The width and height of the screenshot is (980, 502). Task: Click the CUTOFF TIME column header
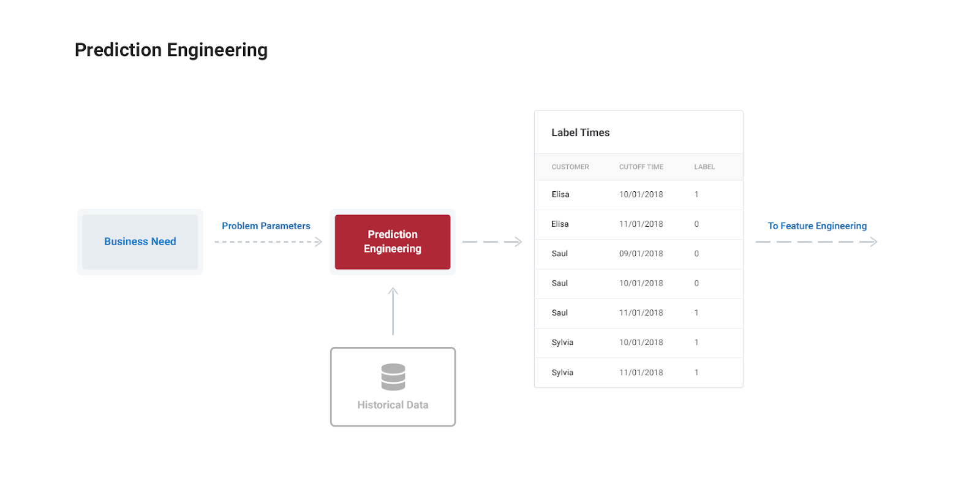[x=641, y=167]
